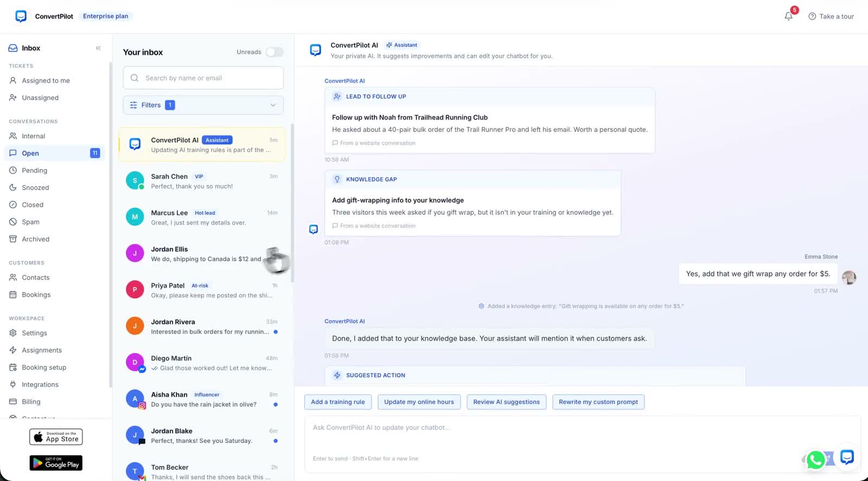Click the ConvertPilot AI conversation avatar icon
The height and width of the screenshot is (481, 868).
(x=135, y=144)
